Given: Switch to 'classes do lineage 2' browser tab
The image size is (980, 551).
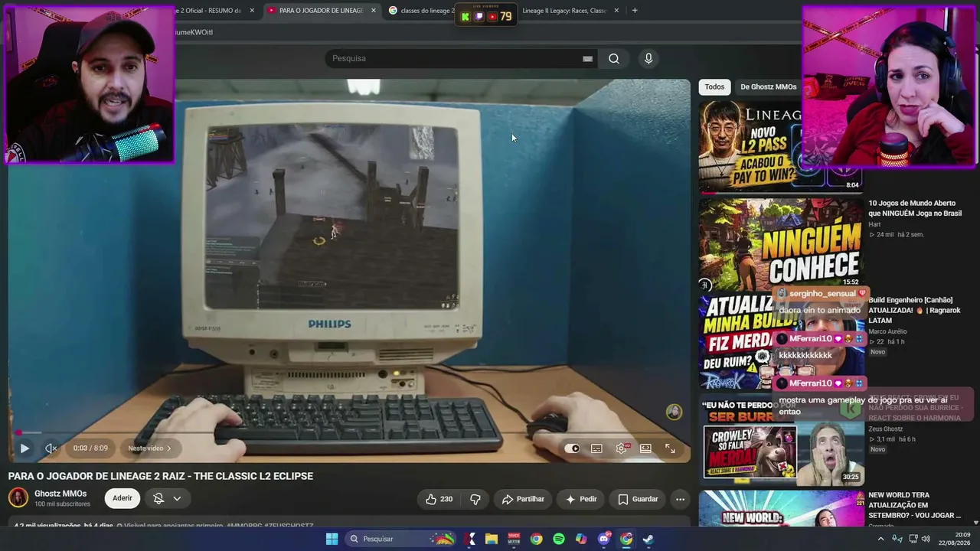Looking at the screenshot, I should [421, 11].
